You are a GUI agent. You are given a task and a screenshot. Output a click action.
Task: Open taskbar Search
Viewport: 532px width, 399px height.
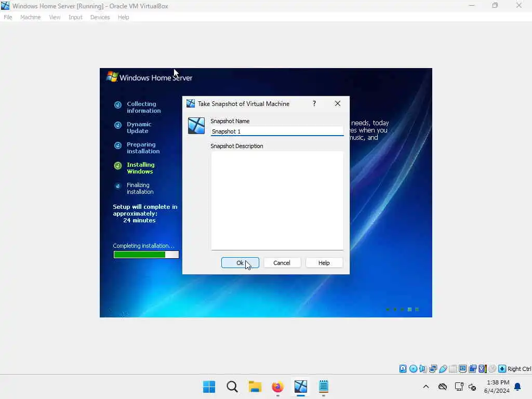pyautogui.click(x=232, y=387)
